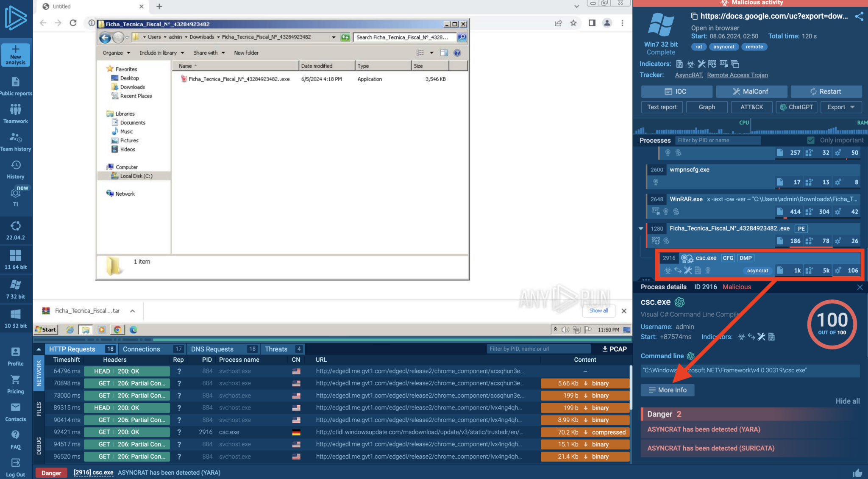Click the share icon next to the analysis URL
868x479 pixels.
pos(859,16)
